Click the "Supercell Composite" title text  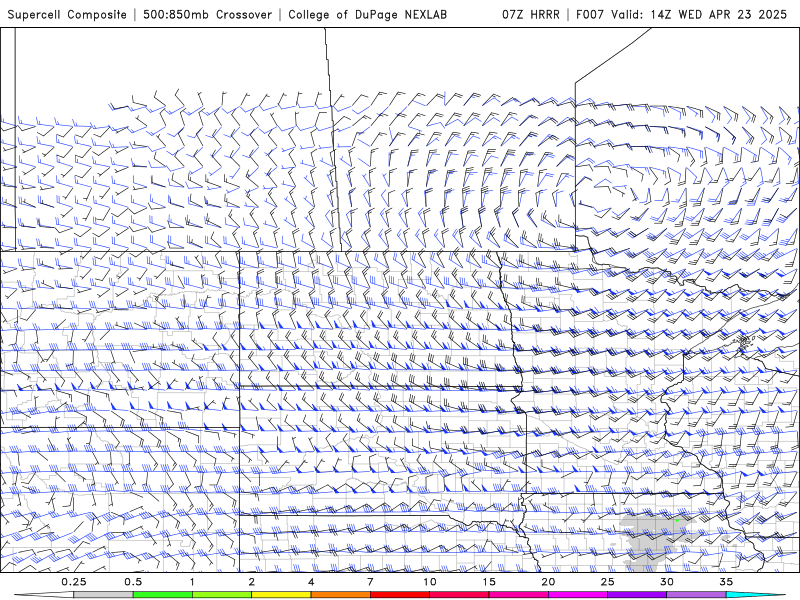tap(67, 14)
